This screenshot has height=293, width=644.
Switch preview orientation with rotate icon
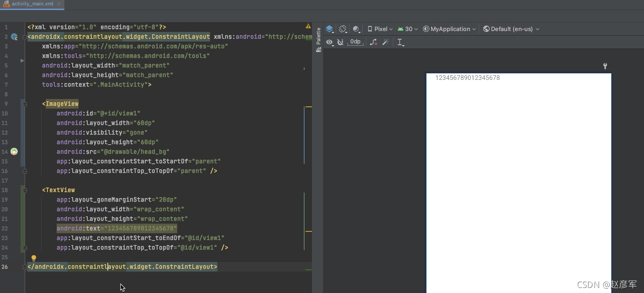[343, 29]
